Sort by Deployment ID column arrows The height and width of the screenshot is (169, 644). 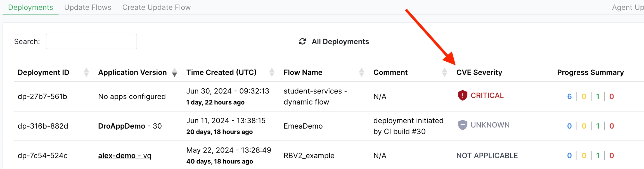pyautogui.click(x=86, y=72)
